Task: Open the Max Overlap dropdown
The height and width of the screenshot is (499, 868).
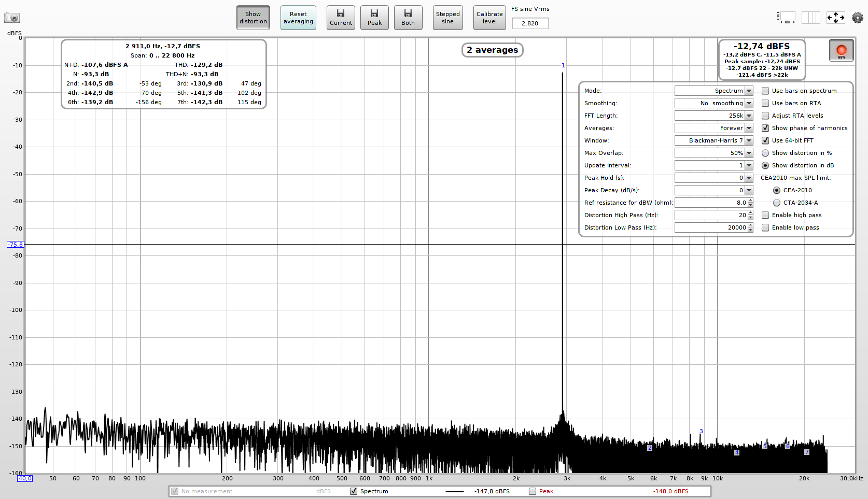Action: (x=714, y=153)
